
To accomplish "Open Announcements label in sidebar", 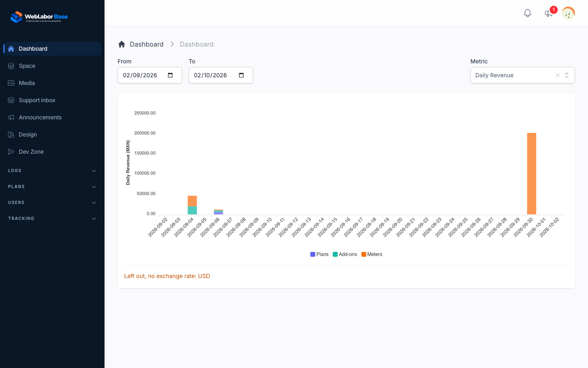I will [40, 117].
